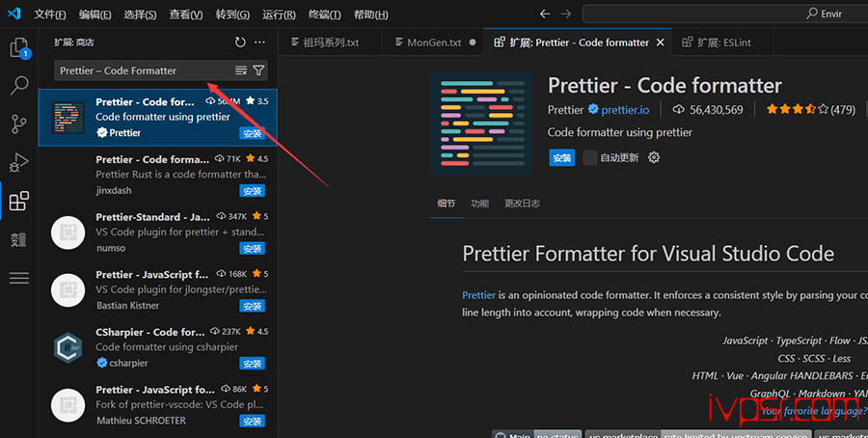
Task: Refresh the extensions marketplace list
Action: coord(240,42)
